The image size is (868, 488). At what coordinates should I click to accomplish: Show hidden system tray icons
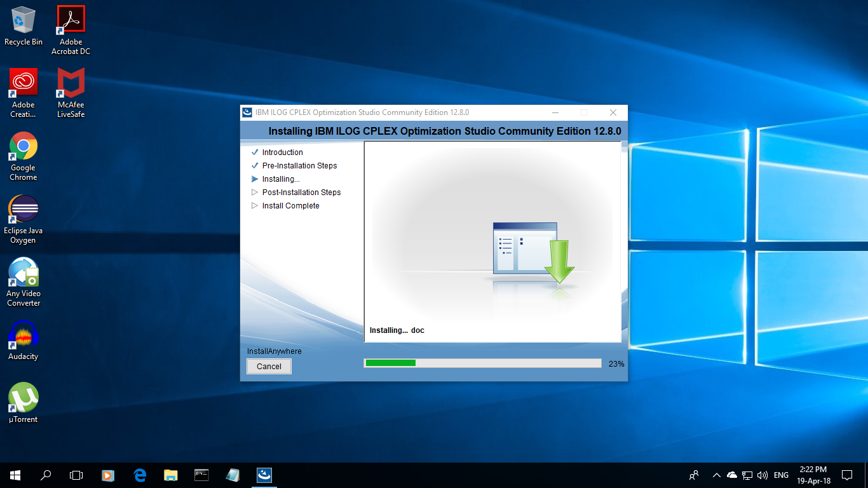[x=717, y=475]
